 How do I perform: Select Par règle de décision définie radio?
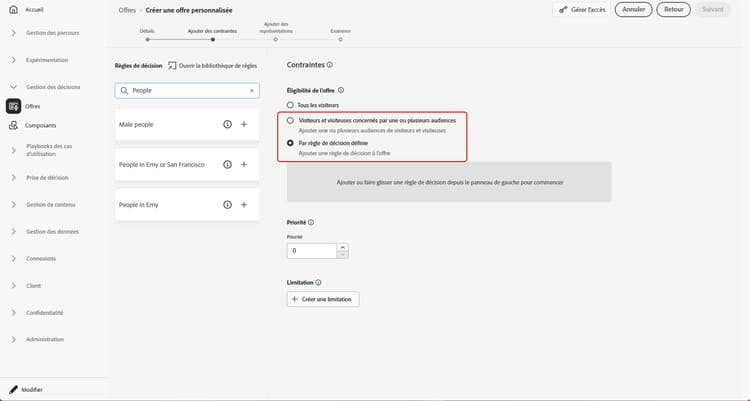290,143
